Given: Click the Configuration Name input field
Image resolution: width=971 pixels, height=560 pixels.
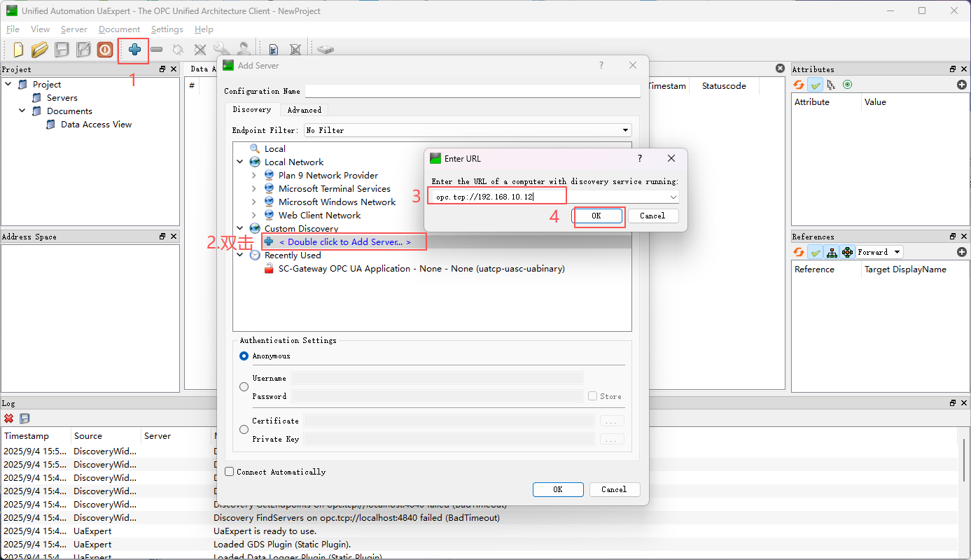Looking at the screenshot, I should (472, 91).
